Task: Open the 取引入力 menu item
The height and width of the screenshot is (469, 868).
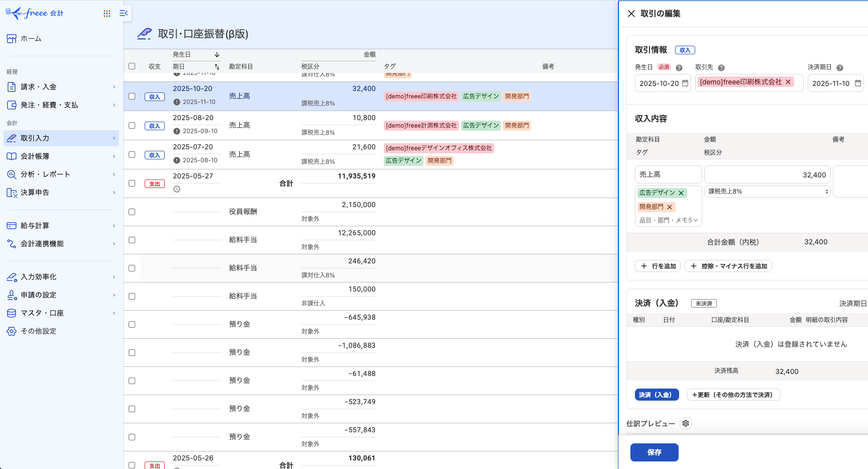Action: [x=61, y=138]
